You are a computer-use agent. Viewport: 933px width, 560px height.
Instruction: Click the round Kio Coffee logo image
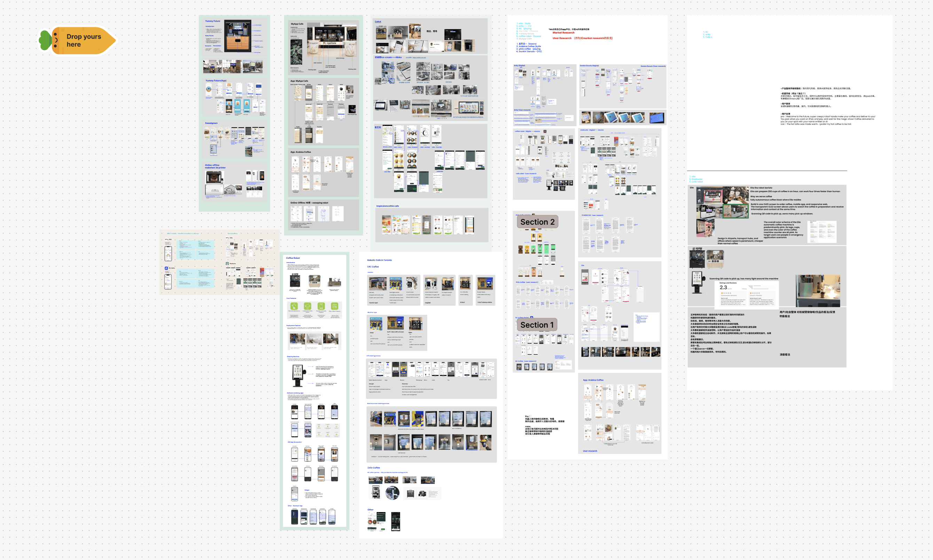coord(392,493)
